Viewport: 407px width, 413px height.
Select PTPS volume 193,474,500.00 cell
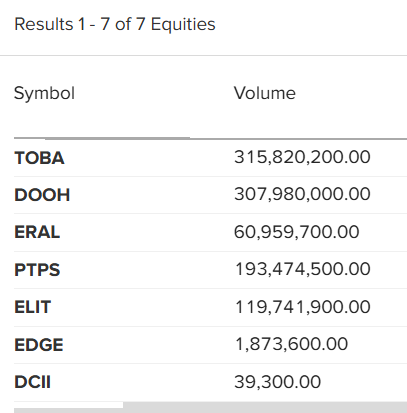tap(302, 269)
